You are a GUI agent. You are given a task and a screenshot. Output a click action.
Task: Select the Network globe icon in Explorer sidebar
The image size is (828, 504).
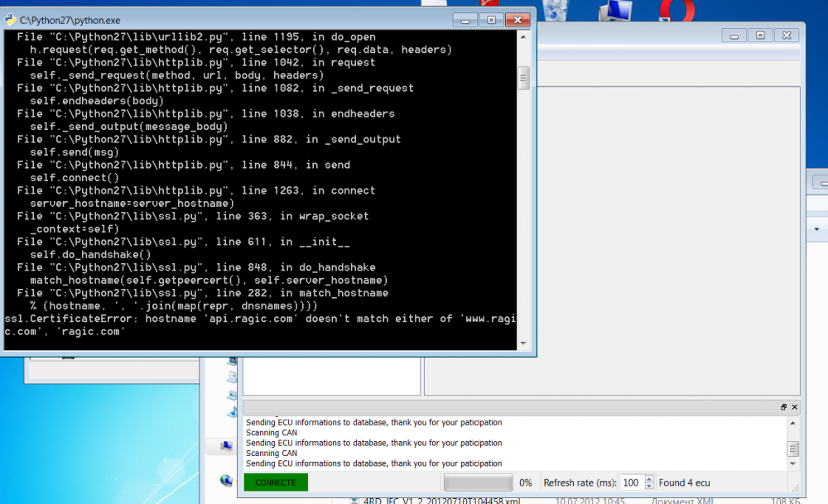227,480
